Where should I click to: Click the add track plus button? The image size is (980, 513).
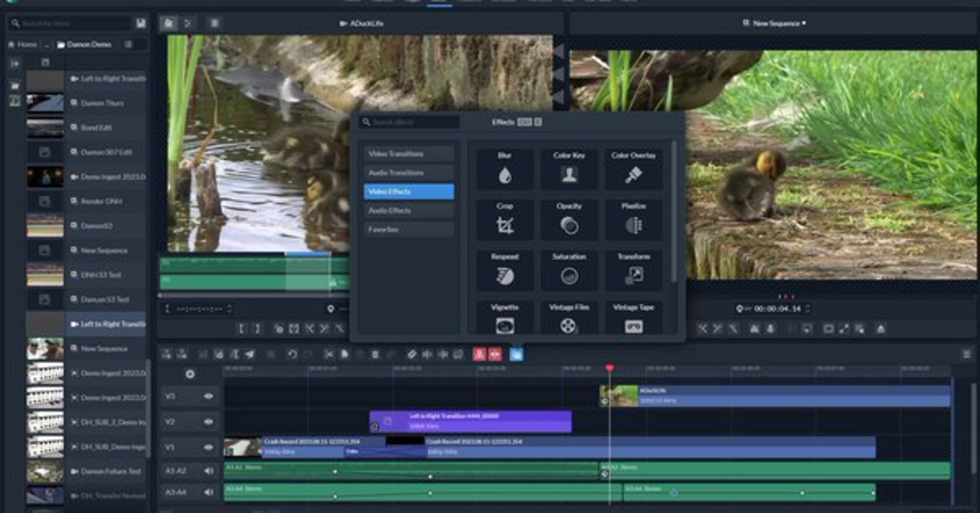click(x=190, y=374)
